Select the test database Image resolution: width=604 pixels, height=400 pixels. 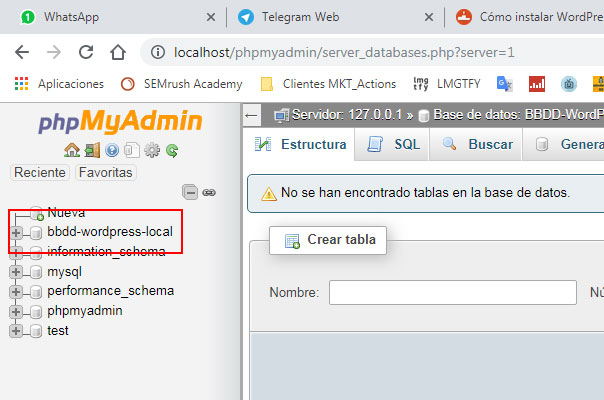(58, 330)
